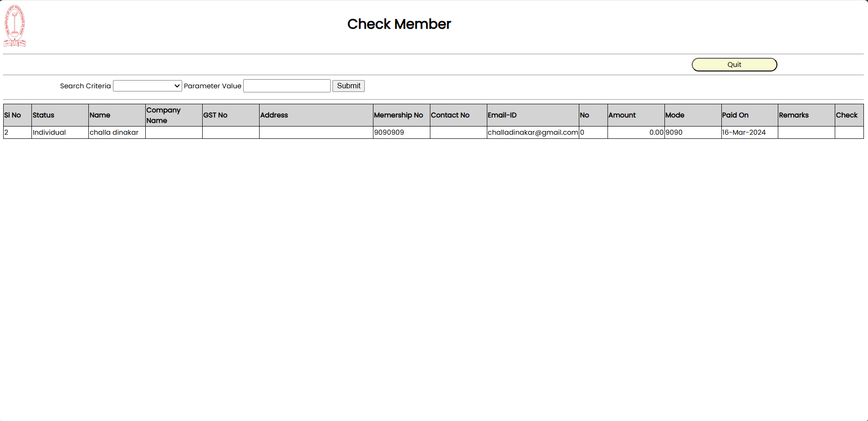Image resolution: width=868 pixels, height=421 pixels.
Task: Click membership number 9090909 cell
Action: 389,132
